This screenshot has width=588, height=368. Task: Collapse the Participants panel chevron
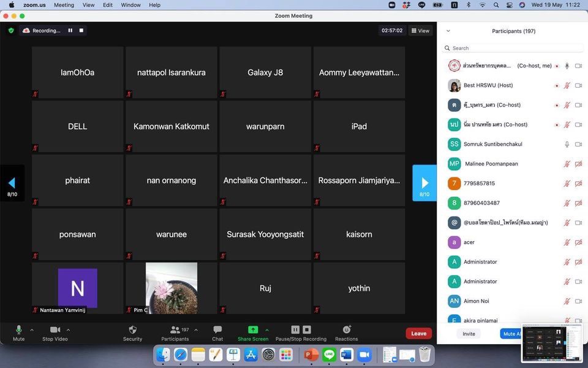(448, 31)
